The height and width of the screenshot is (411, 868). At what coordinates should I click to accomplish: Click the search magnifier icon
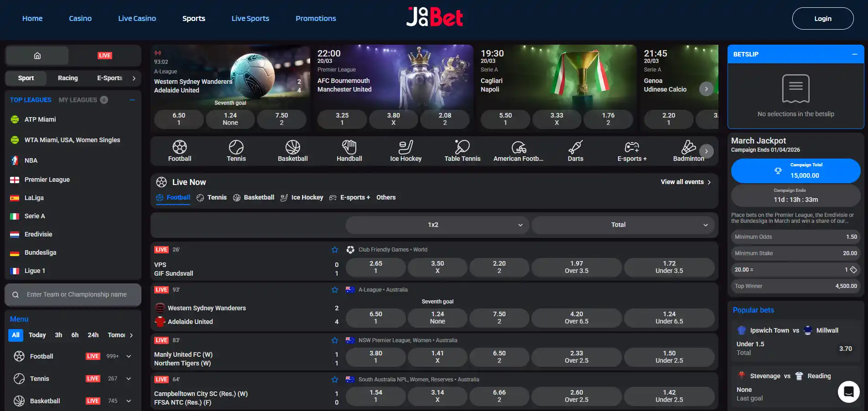tap(16, 295)
